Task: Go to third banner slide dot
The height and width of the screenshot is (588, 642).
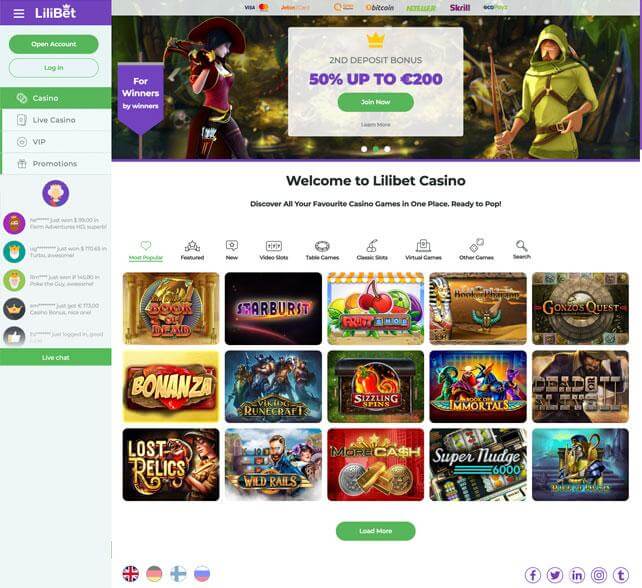Action: (x=387, y=149)
